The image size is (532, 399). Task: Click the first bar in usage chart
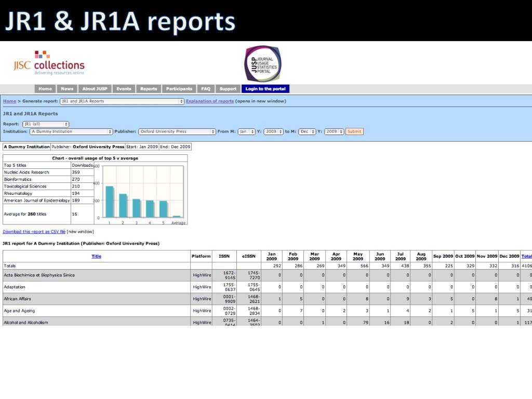[110, 202]
